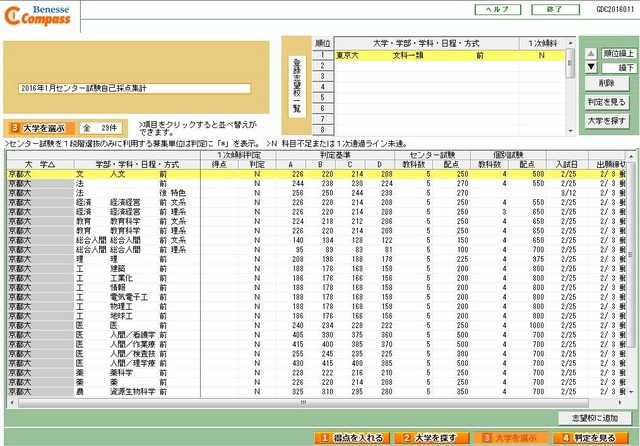640x446 pixels.
Task: Select row 医 人間/看護学 前
Action: click(316, 335)
